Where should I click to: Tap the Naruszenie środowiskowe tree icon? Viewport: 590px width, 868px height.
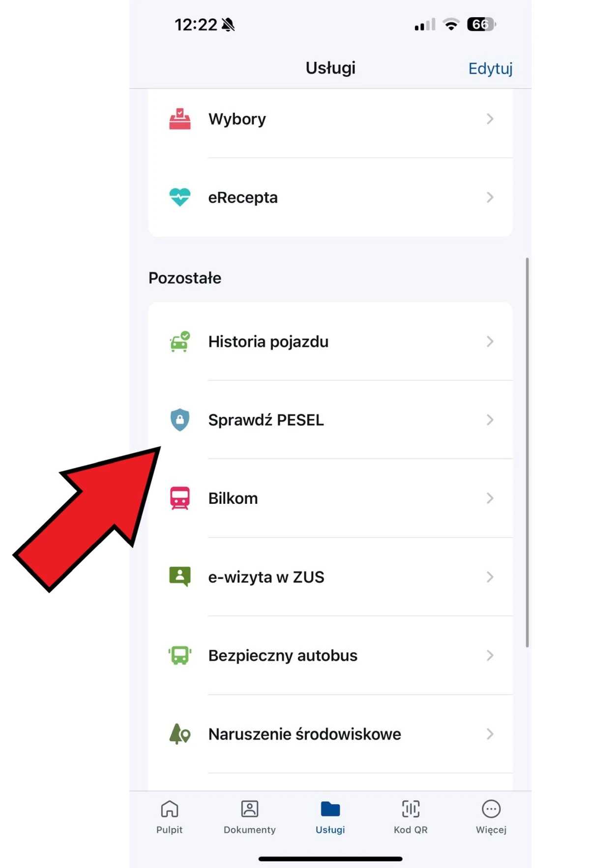(x=180, y=734)
